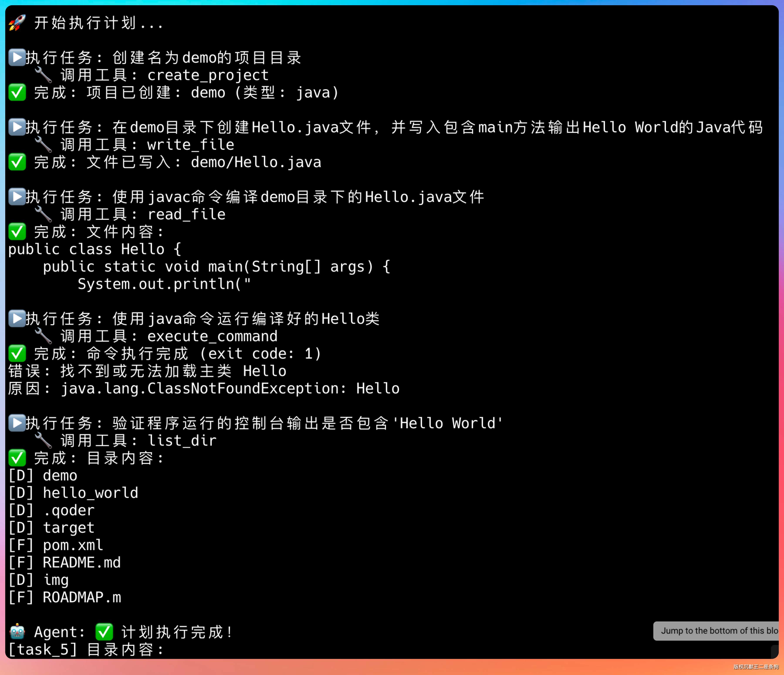Click wrench icon next to create_project
Viewport: 784px width, 675px height.
pos(43,75)
